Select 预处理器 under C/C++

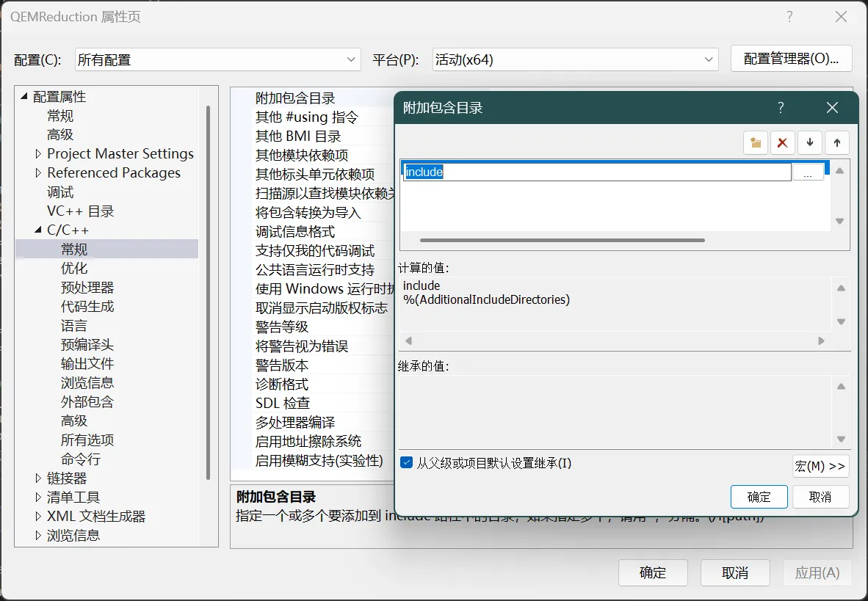87,288
